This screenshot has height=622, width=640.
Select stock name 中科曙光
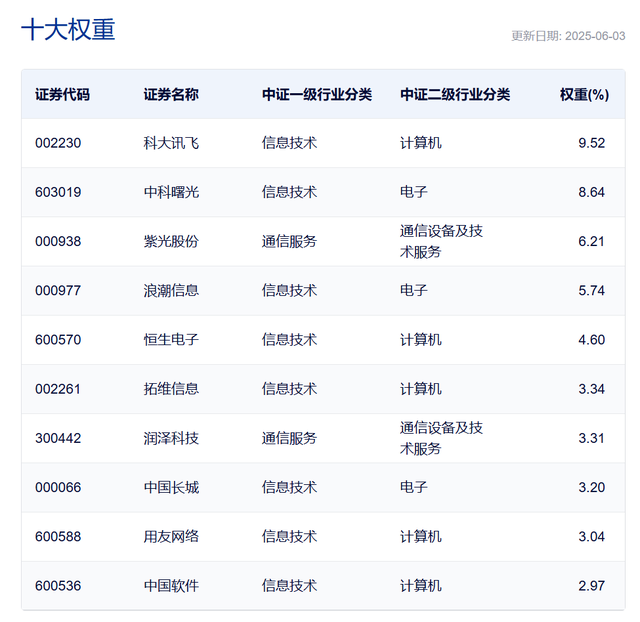[x=171, y=192]
